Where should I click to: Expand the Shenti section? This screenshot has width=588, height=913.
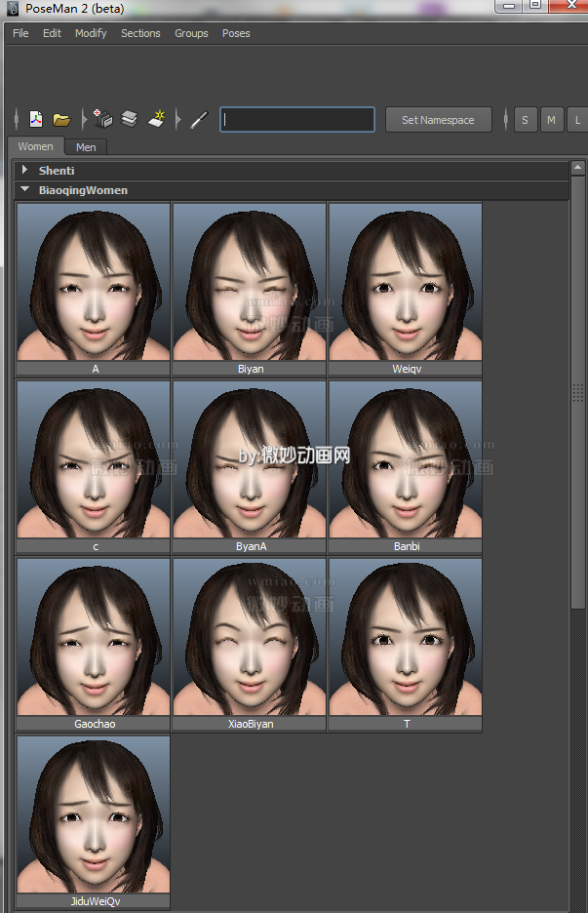coord(24,171)
